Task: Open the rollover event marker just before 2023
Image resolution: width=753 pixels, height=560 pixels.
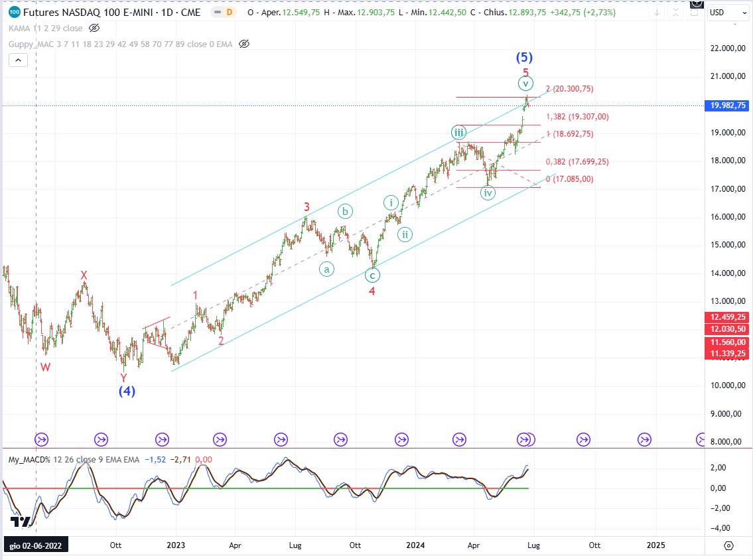Action: 162,439
